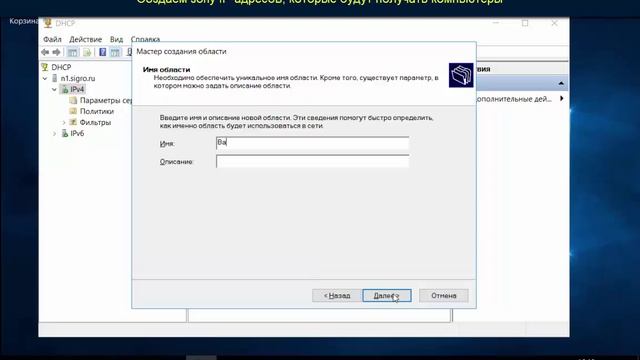
Task: Expand the Фильтры tree node
Action: [64, 122]
